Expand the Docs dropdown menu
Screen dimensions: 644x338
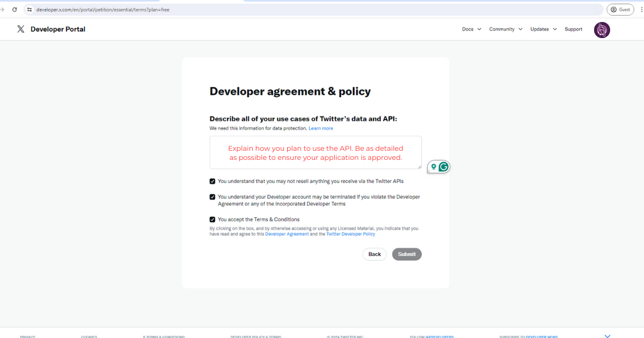coord(471,30)
